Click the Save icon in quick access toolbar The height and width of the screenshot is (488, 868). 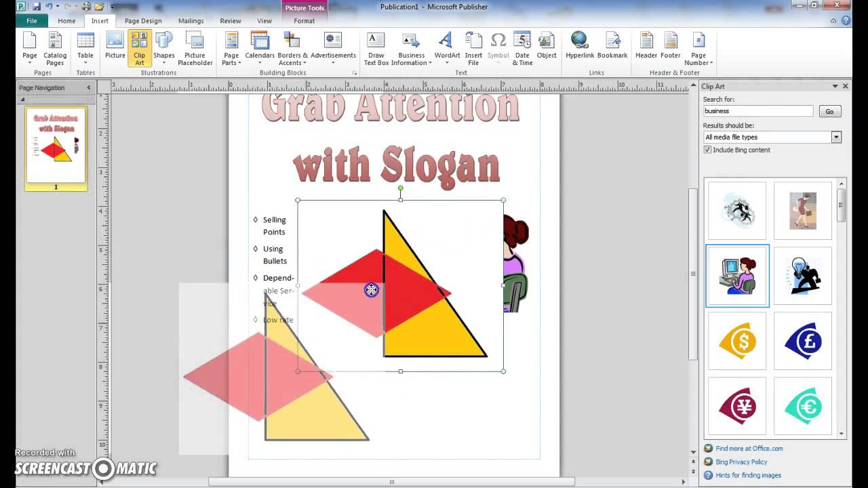coord(36,7)
